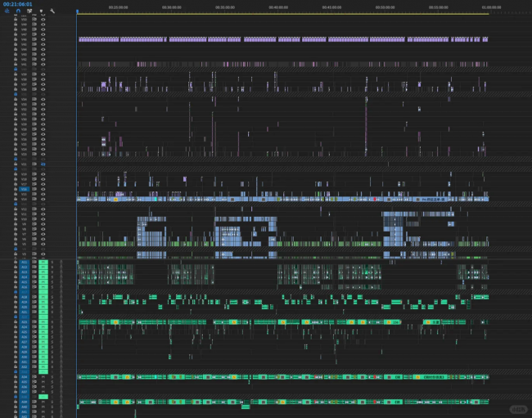Toggle the snap magnet icon in timeline
Image resolution: width=532 pixels, height=418 pixels.
17,11
